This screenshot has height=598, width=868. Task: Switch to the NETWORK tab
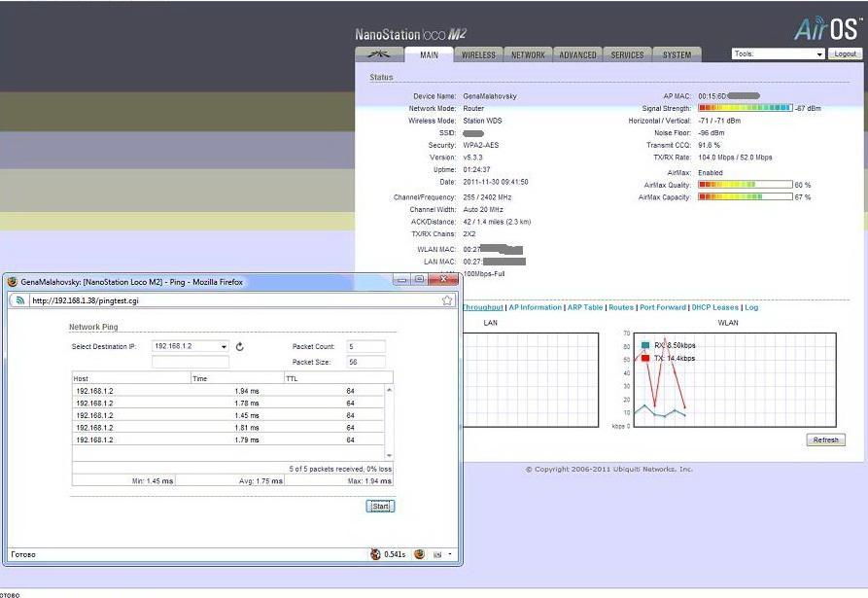[528, 55]
